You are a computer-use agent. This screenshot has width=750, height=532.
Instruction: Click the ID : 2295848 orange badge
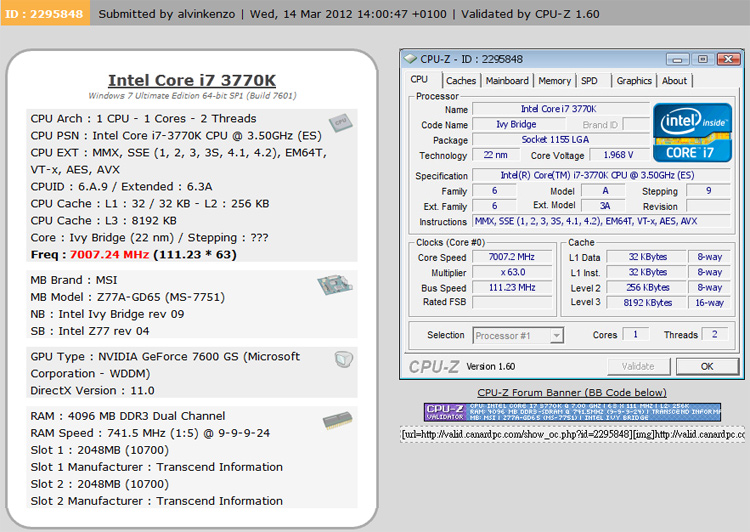44,13
